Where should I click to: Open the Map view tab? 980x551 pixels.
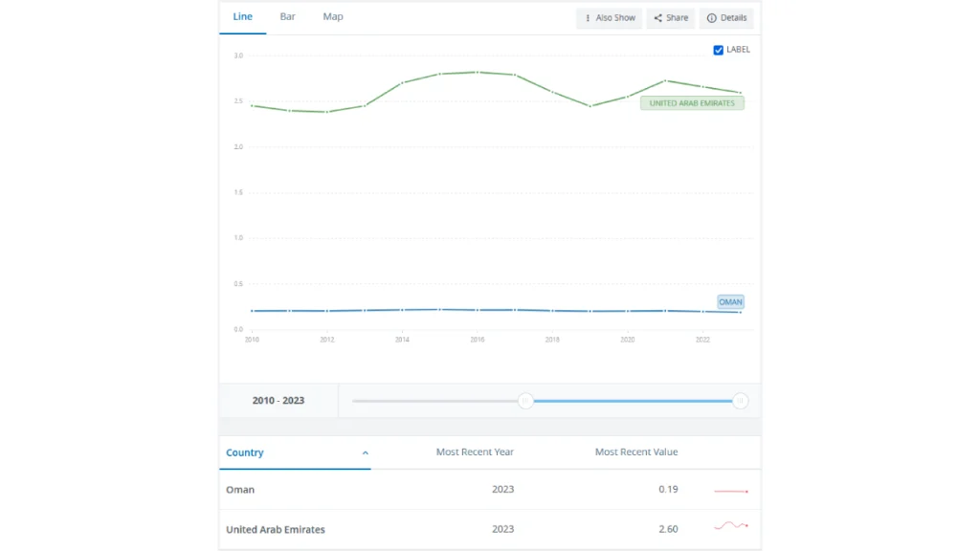[333, 17]
